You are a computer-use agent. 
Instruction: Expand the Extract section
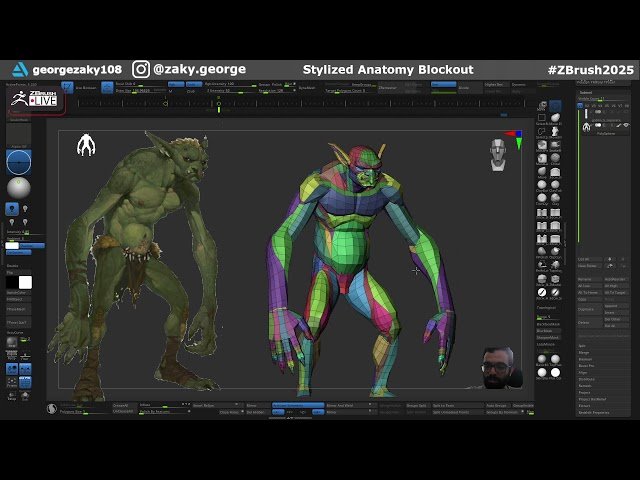(x=584, y=406)
